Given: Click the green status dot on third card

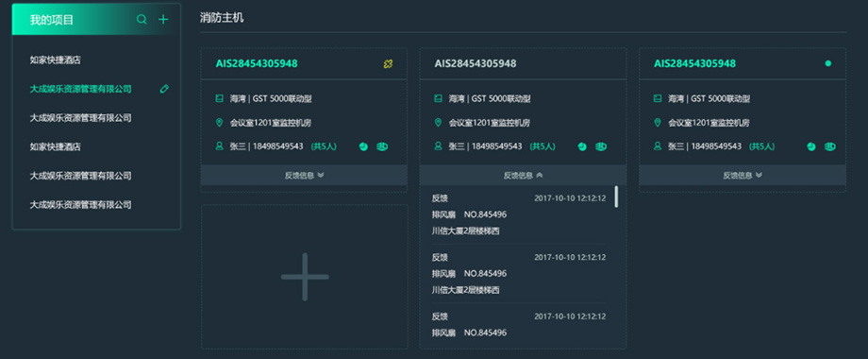Looking at the screenshot, I should pyautogui.click(x=828, y=63).
